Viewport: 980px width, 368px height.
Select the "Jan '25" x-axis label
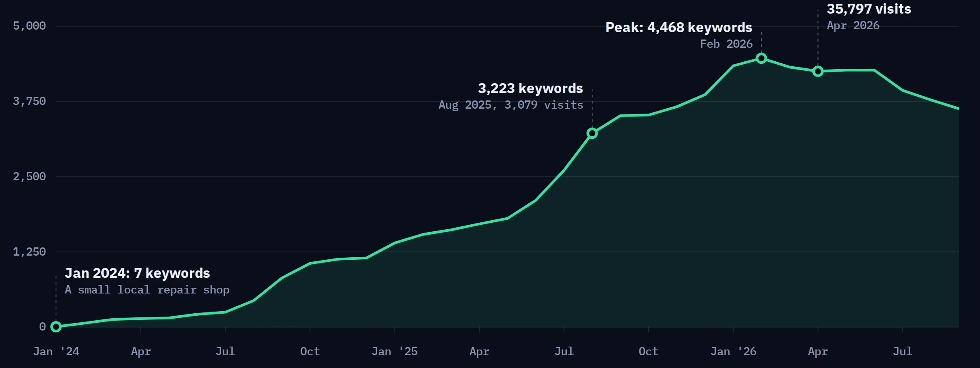point(394,352)
